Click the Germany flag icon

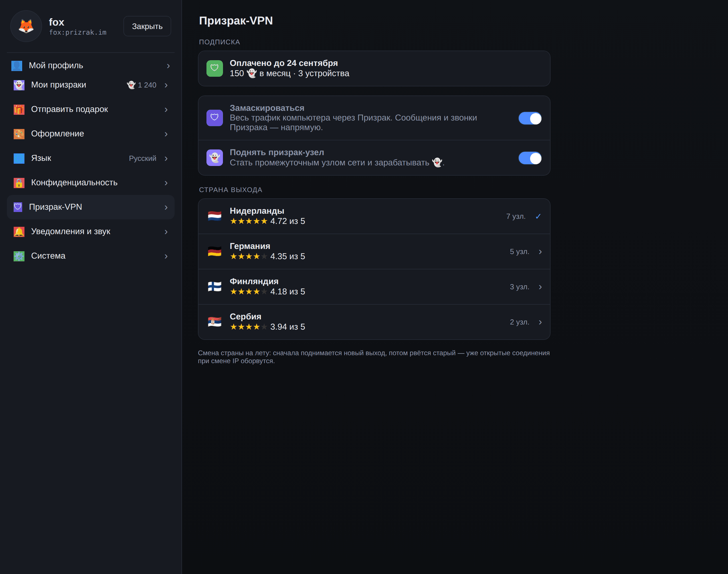[x=214, y=251]
